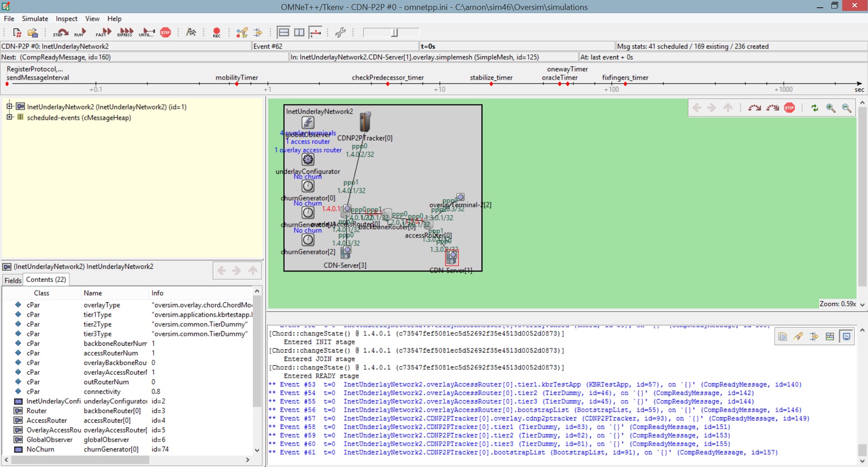The width and height of the screenshot is (868, 467).
Task: Click the canvas fast-run-until-next-event icon
Action: (773, 108)
